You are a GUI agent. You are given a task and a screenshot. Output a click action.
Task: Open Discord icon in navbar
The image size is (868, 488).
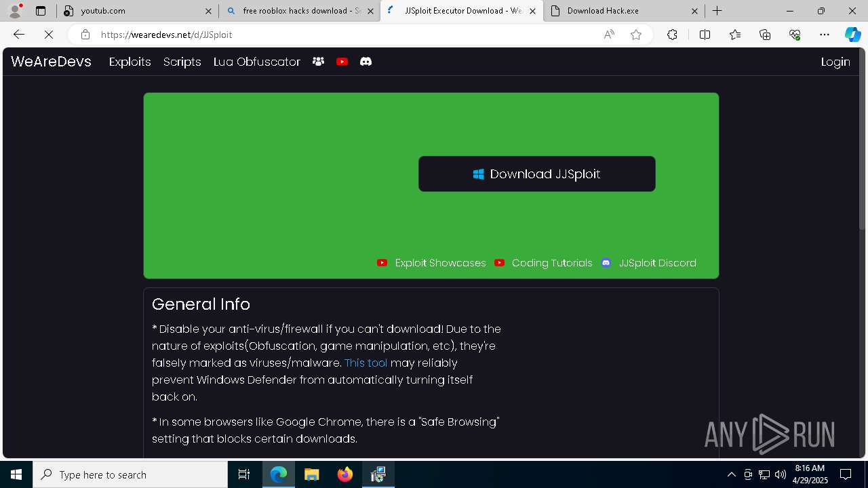click(366, 62)
